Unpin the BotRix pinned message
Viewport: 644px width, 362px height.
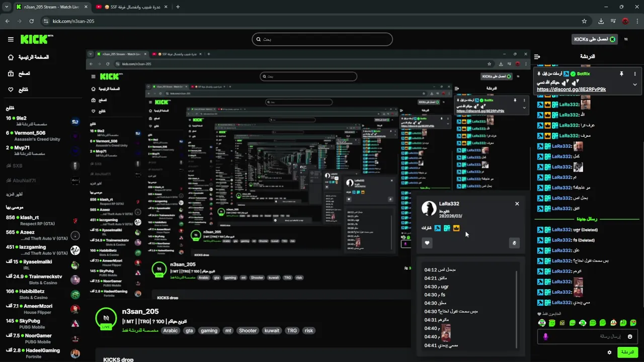(x=621, y=74)
